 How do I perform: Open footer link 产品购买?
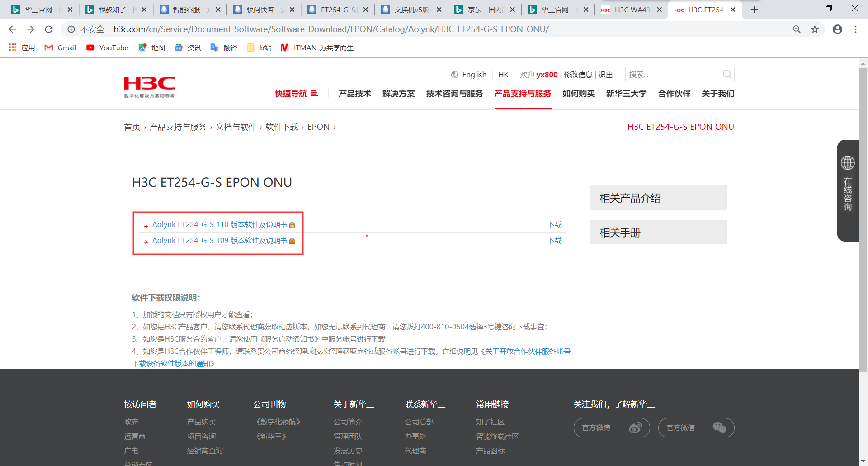[x=202, y=422]
